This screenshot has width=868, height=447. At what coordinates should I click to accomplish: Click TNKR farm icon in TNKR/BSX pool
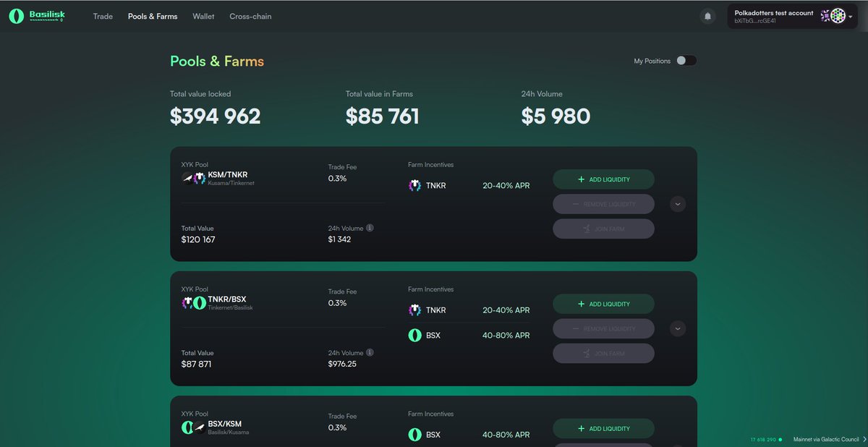click(x=415, y=310)
